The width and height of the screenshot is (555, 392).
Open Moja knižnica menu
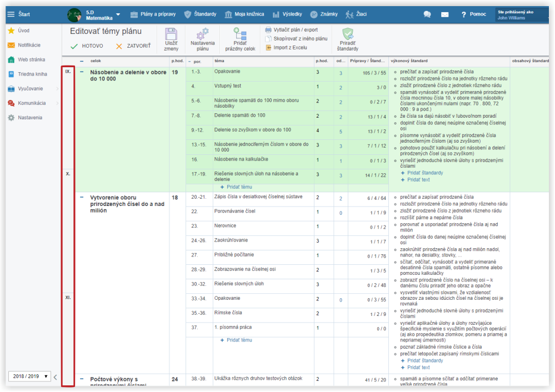click(x=244, y=14)
